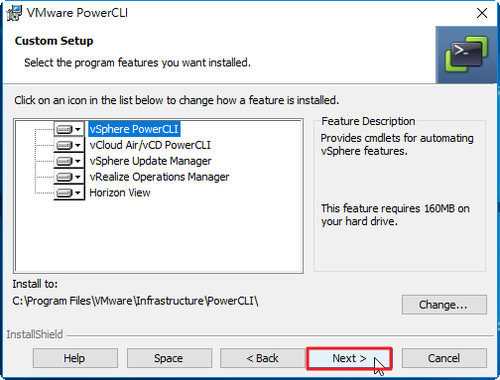Open dropdown arrow beside vSphere PowerCLI
Viewport: 500px width, 380px height.
click(78, 129)
